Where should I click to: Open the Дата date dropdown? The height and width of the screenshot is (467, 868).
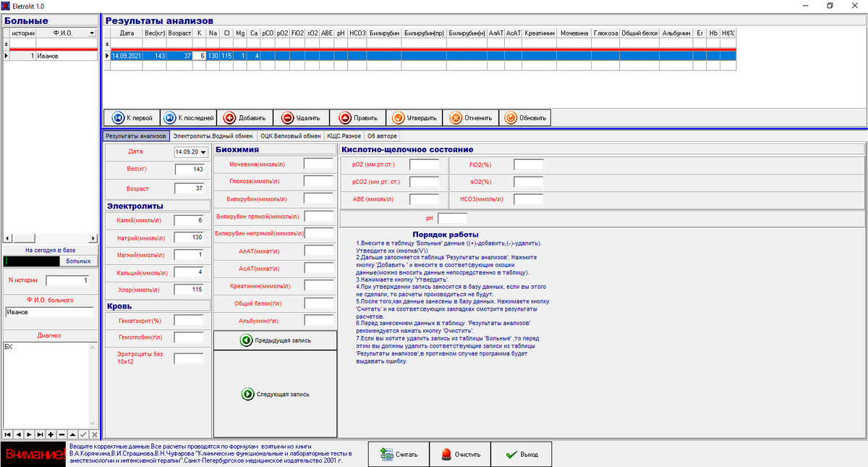point(203,152)
